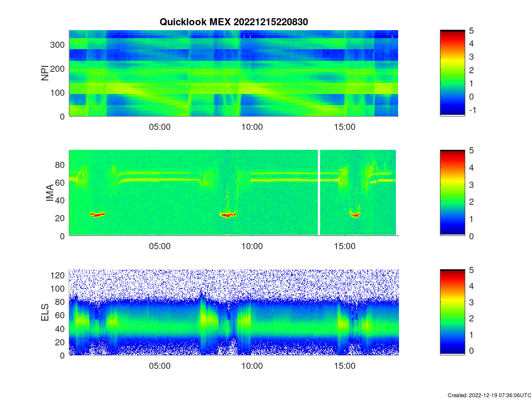Click the 4 label on the ELS color bar
Viewport: 532px width, 399px height.
[x=471, y=286]
